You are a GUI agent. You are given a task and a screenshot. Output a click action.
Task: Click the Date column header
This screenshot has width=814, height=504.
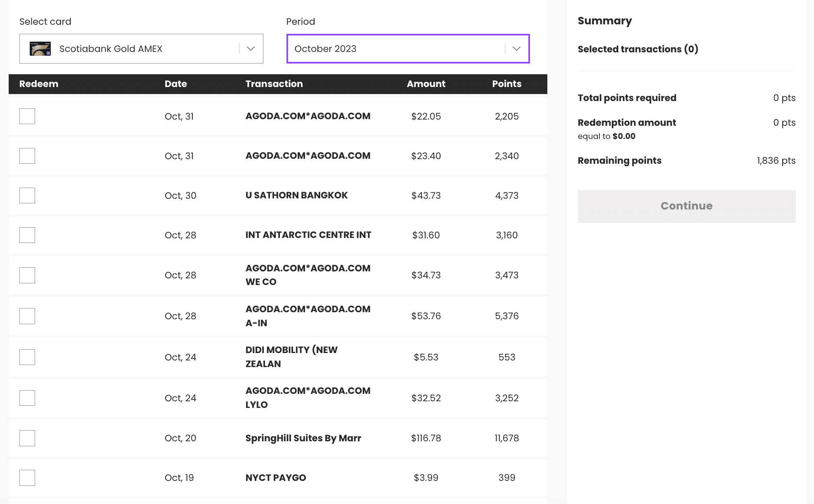coord(175,84)
